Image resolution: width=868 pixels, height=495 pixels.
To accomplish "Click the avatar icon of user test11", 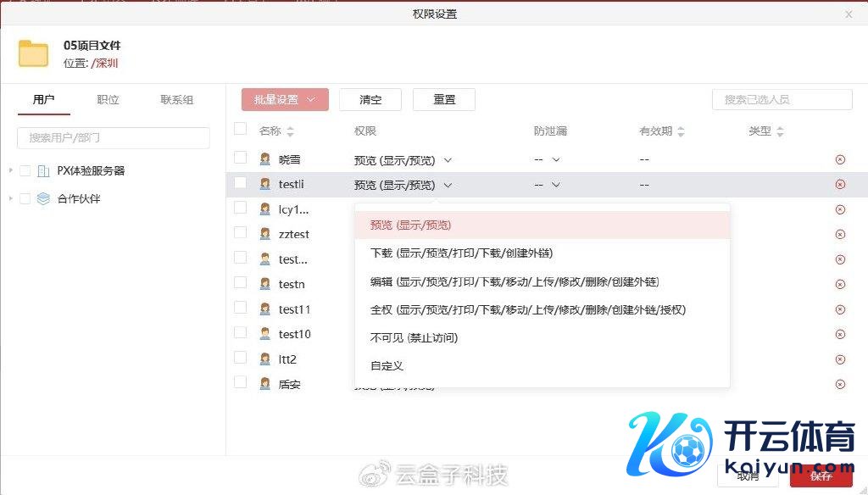I will 265,309.
